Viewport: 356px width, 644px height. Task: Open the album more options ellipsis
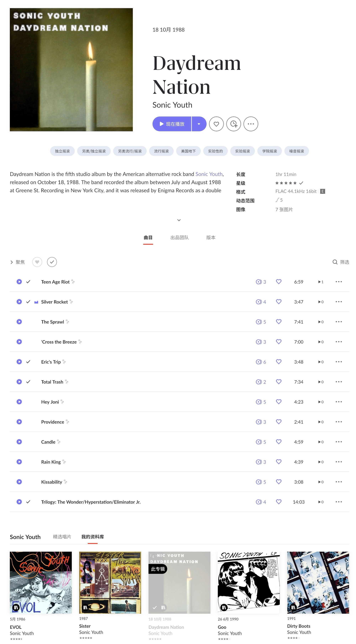251,124
